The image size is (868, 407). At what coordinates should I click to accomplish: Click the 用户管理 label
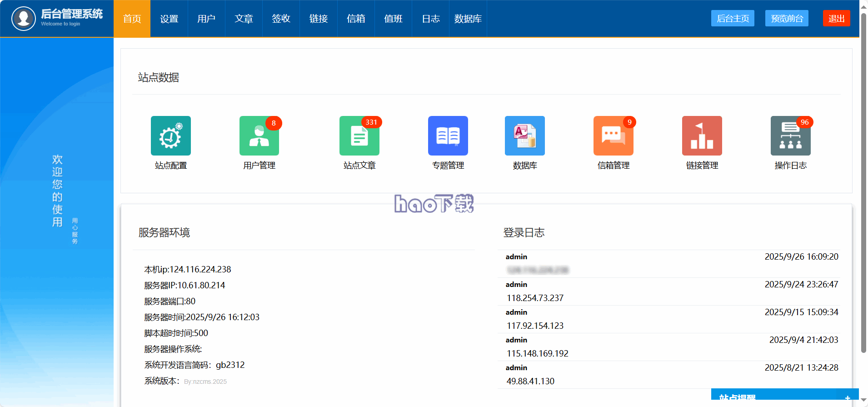(259, 166)
